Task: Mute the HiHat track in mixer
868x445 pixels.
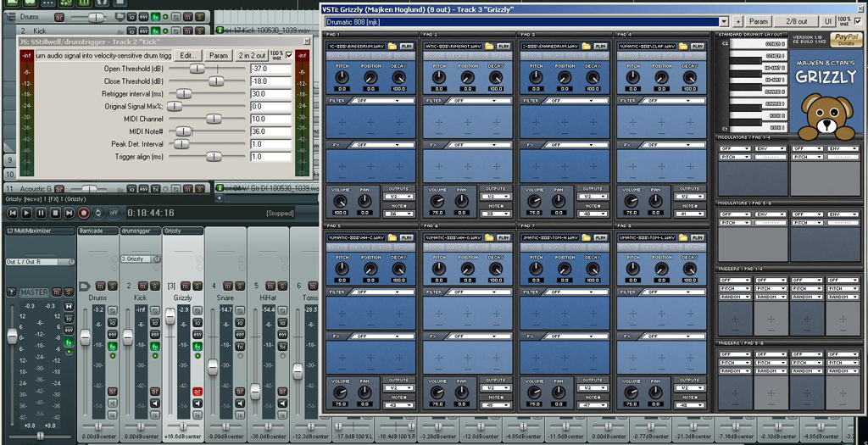Action: [x=270, y=286]
